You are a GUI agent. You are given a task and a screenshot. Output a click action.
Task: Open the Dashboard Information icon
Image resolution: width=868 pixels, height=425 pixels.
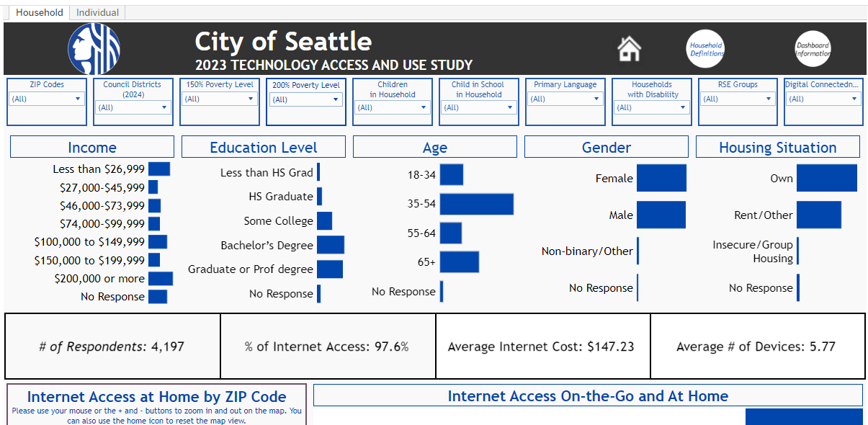[x=813, y=48]
